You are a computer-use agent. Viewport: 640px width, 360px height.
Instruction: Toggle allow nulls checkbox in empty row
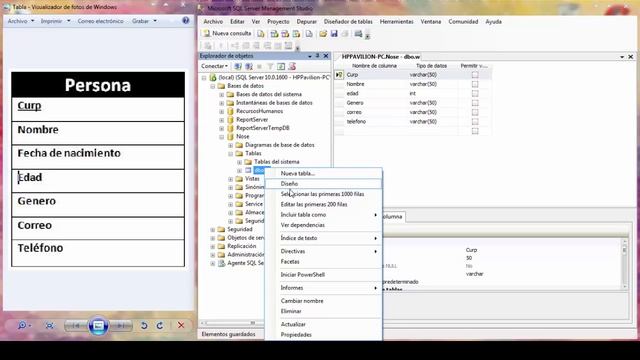click(x=475, y=131)
